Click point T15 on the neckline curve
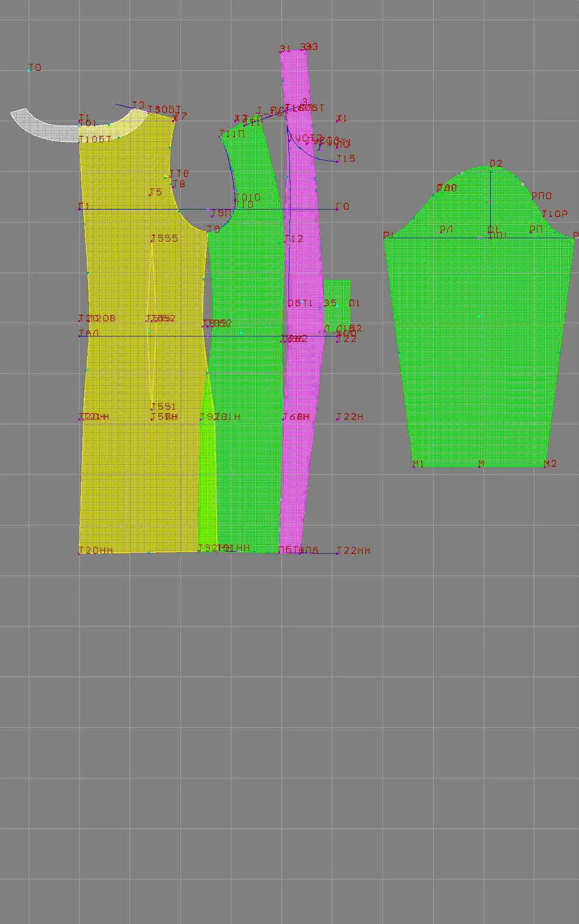This screenshot has height=924, width=579. [x=338, y=162]
